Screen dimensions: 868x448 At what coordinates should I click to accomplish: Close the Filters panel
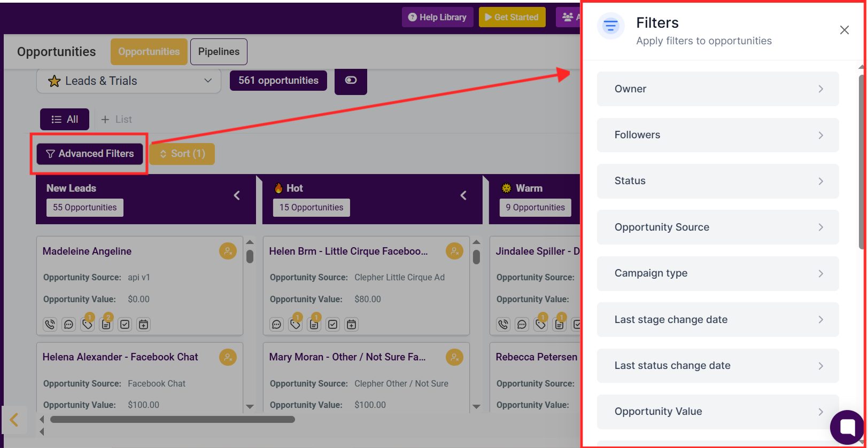coord(844,30)
